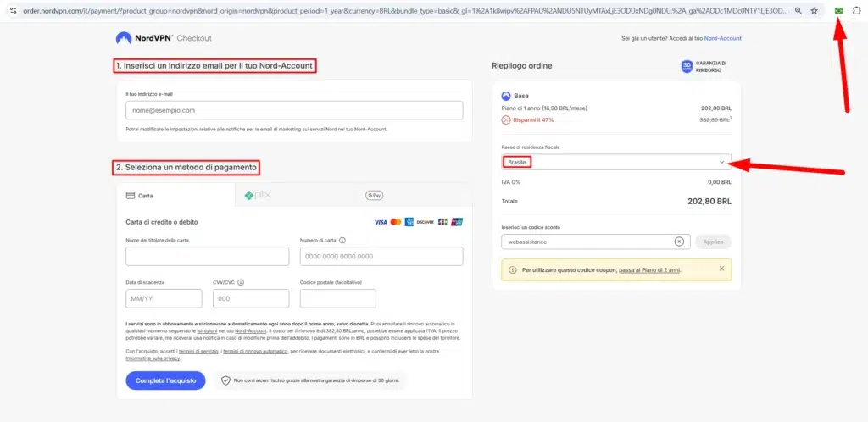Select the Carta payment tab

[176, 195]
